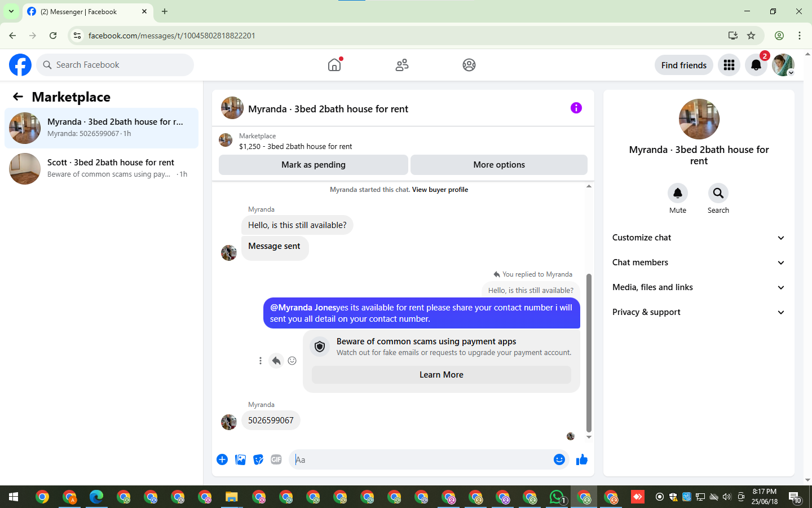
Task: Select Myranda conversation in Marketplace list
Action: 101,128
